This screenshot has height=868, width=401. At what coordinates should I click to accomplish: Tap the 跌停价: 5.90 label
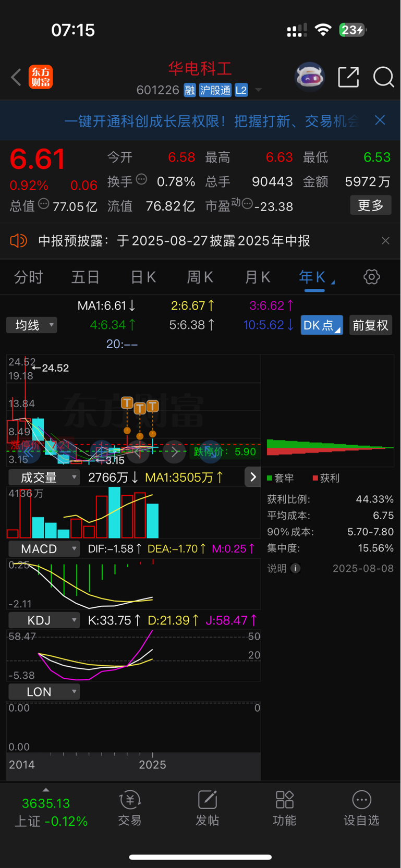[x=225, y=452]
